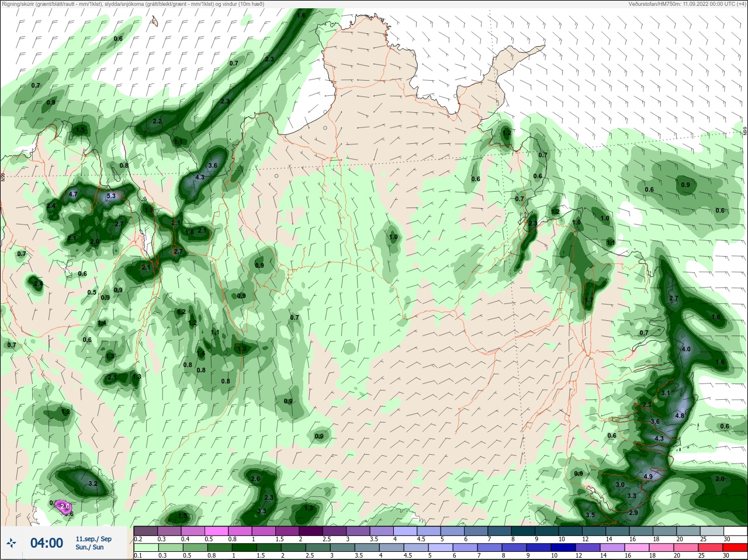Click the star-shaped wind icon beside the time
The height and width of the screenshot is (560, 748).
[11, 543]
